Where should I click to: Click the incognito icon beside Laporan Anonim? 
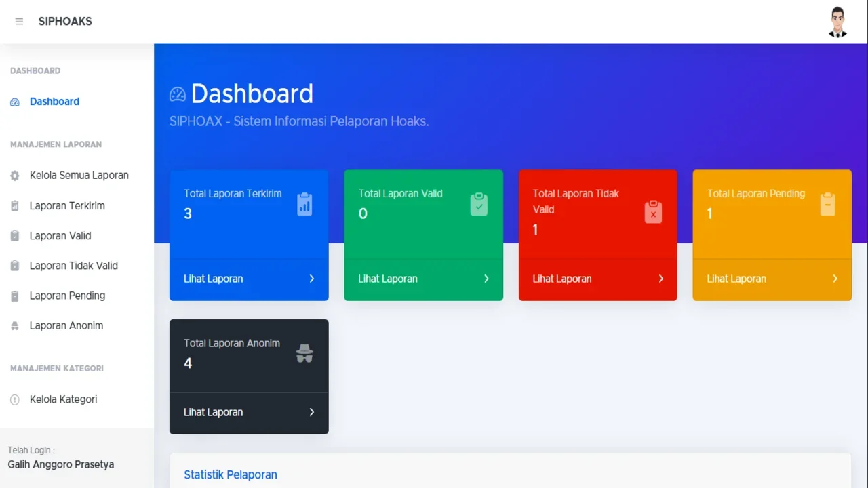(15, 326)
